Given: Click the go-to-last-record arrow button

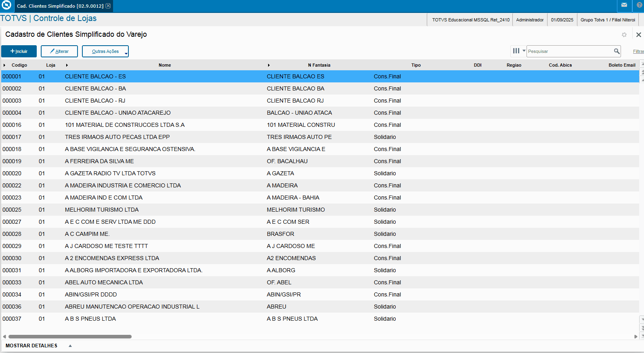Looking at the screenshot, I should pos(642,335).
